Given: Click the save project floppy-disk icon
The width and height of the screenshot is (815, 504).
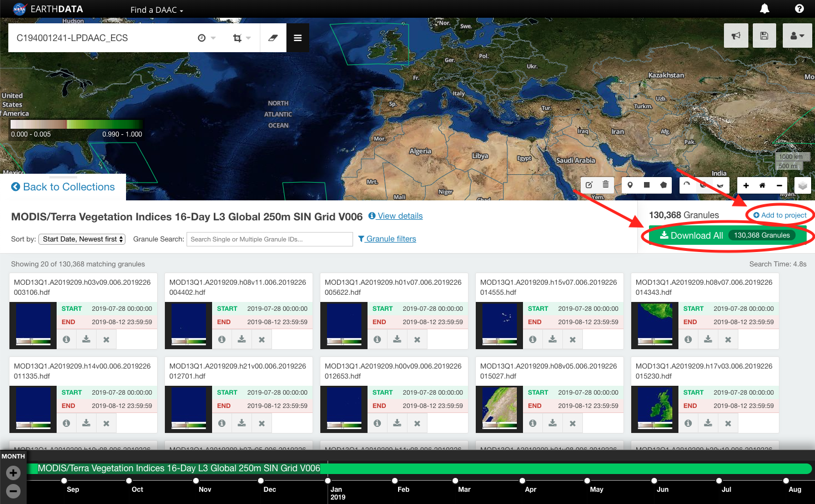Looking at the screenshot, I should click(764, 36).
